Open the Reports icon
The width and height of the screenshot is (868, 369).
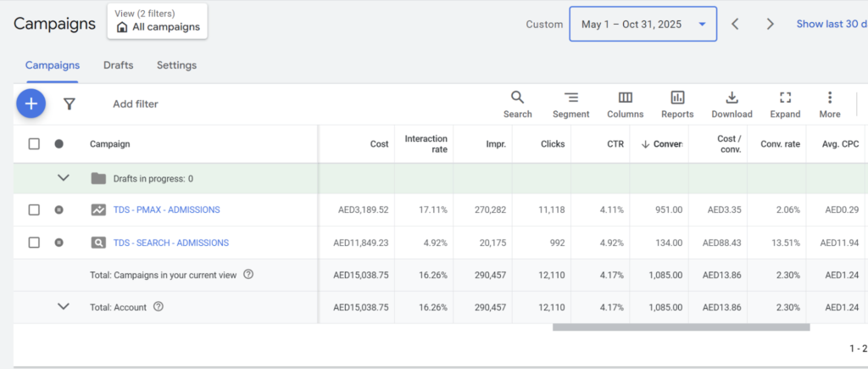coord(677,104)
